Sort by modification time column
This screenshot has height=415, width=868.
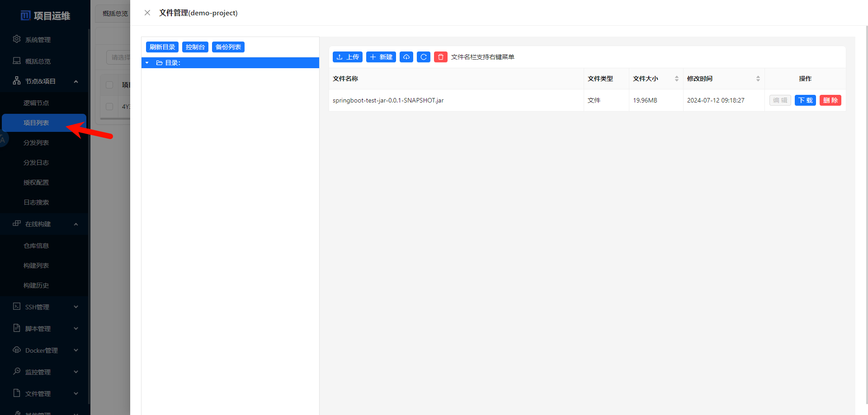click(758, 79)
